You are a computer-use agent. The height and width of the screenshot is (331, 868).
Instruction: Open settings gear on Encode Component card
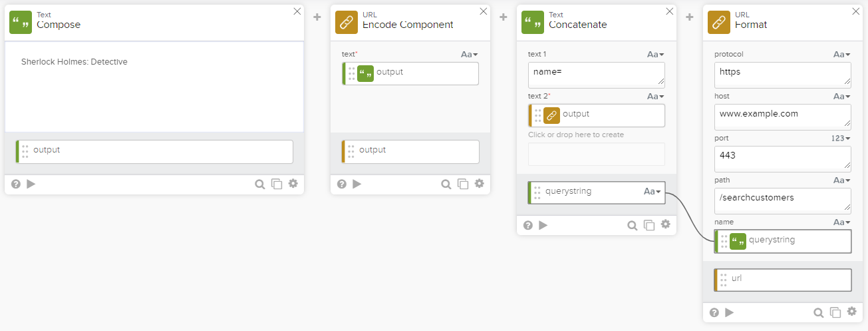click(x=479, y=184)
